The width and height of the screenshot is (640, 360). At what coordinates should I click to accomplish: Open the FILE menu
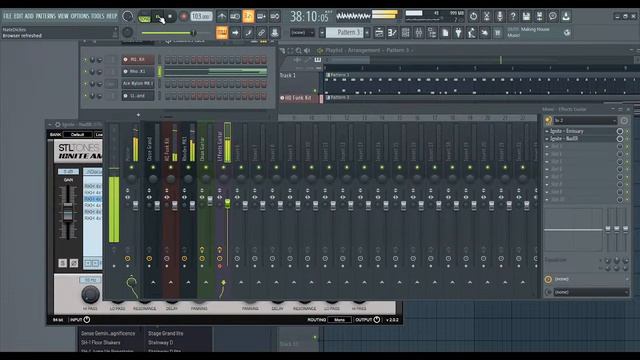[7, 16]
